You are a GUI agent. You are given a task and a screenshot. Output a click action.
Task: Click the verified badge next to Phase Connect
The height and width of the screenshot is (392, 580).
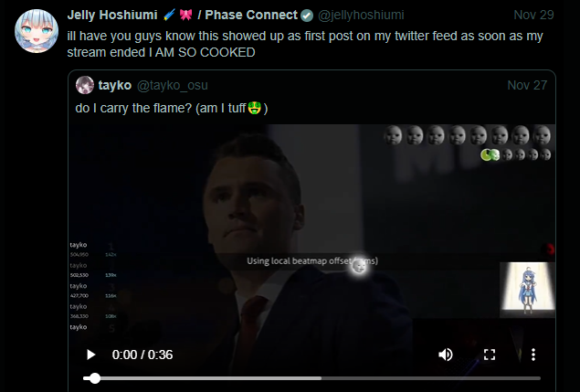307,16
